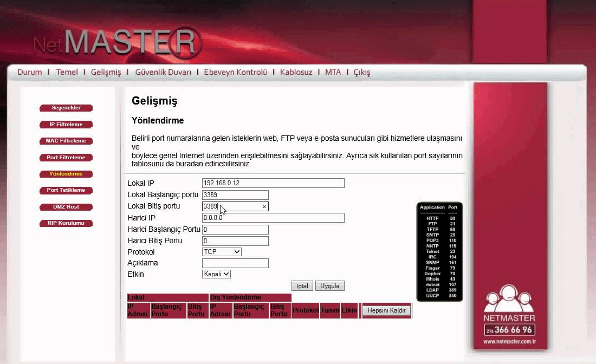Open the IP Filtreleme sidebar page
Screen dimensions: 596x364
click(x=66, y=124)
